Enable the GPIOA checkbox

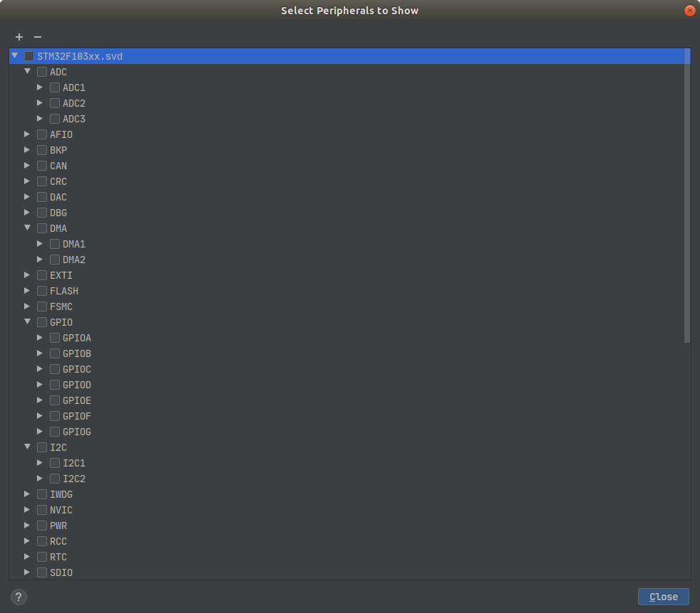(55, 338)
